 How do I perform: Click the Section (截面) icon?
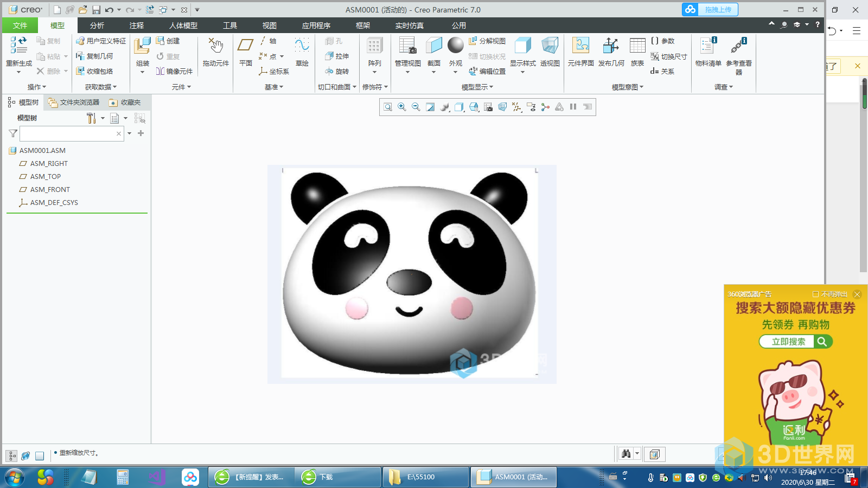pos(434,46)
